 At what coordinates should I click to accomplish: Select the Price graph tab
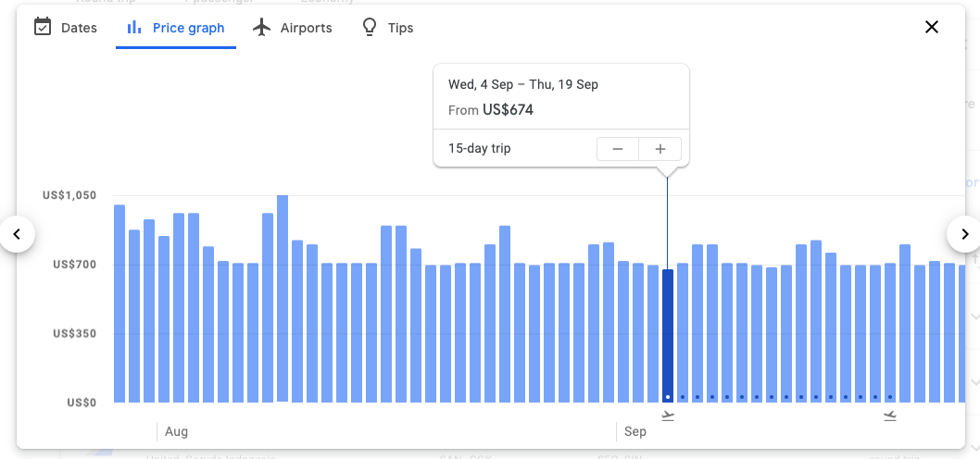pyautogui.click(x=176, y=28)
